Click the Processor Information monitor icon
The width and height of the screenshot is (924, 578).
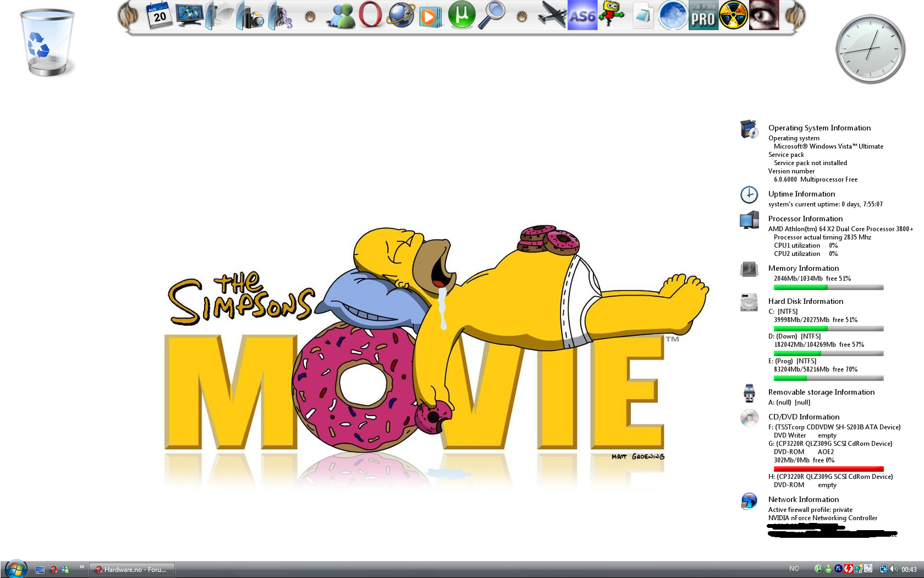click(749, 220)
